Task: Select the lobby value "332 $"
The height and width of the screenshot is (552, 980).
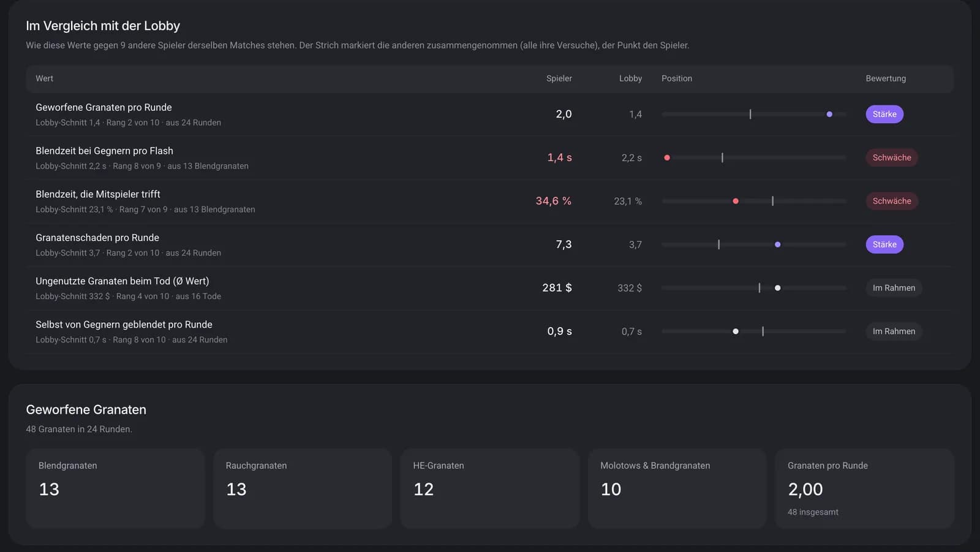Action: 630,288
